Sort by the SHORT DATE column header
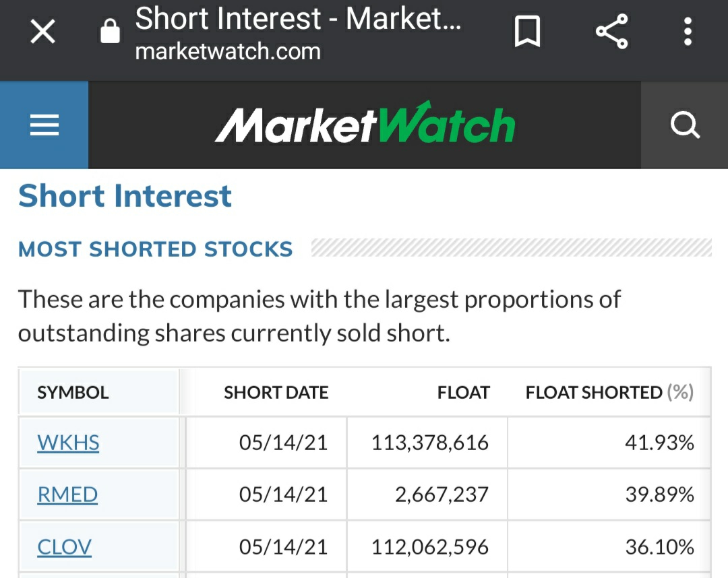 (x=276, y=393)
